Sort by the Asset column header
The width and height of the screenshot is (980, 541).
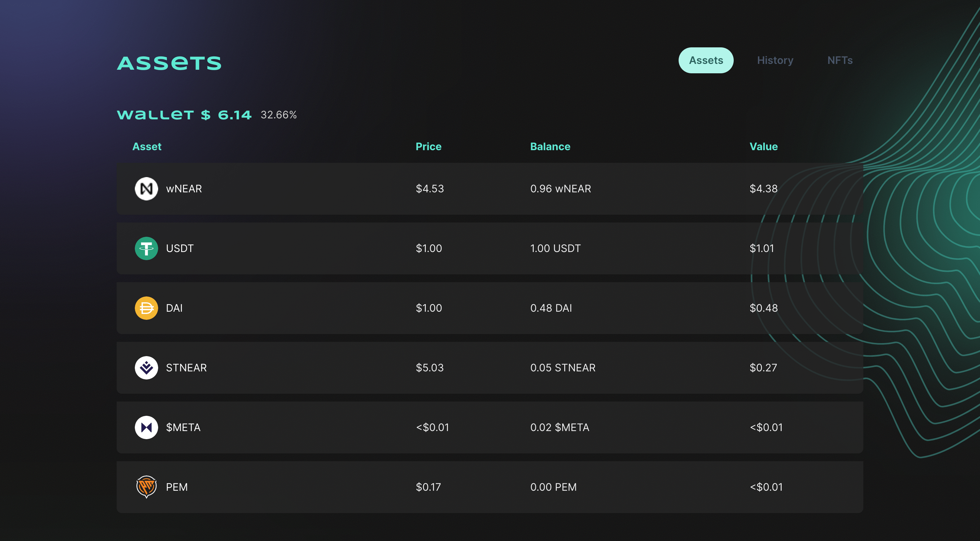(x=147, y=147)
